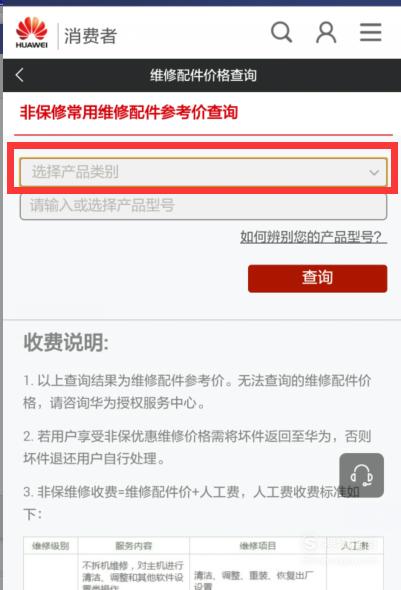The height and width of the screenshot is (590, 401).
Task: Click the 人工费 table header
Action: tap(355, 546)
